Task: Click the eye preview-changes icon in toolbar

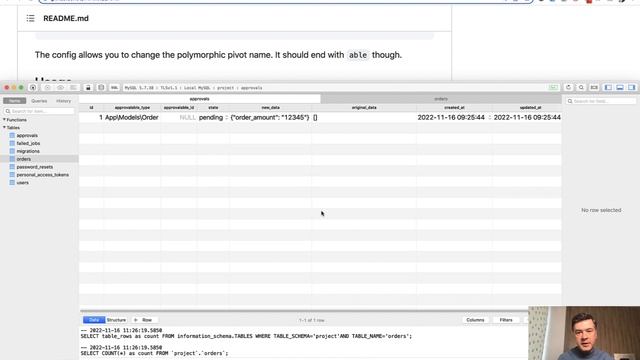Action: pyautogui.click(x=60, y=88)
